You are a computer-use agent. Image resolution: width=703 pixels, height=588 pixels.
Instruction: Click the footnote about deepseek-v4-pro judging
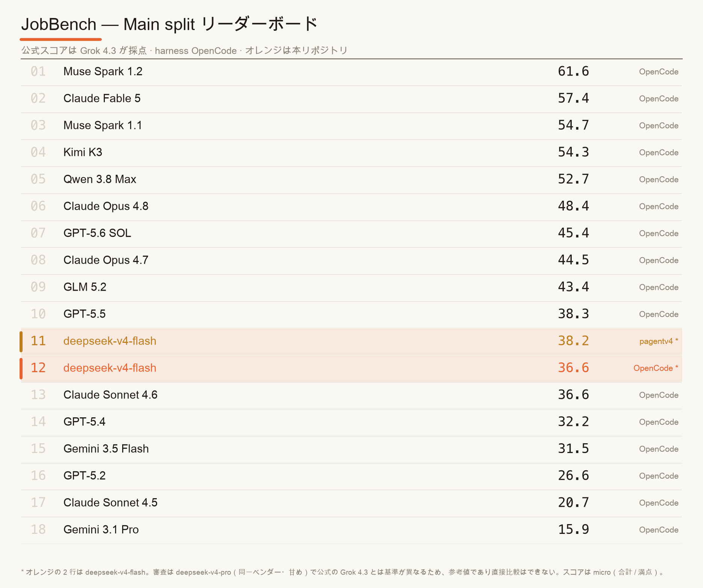point(343,572)
